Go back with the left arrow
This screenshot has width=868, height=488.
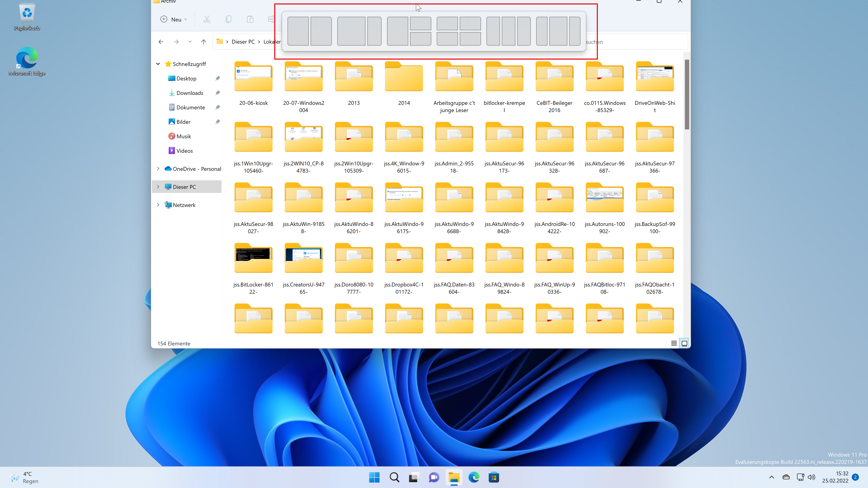(161, 42)
